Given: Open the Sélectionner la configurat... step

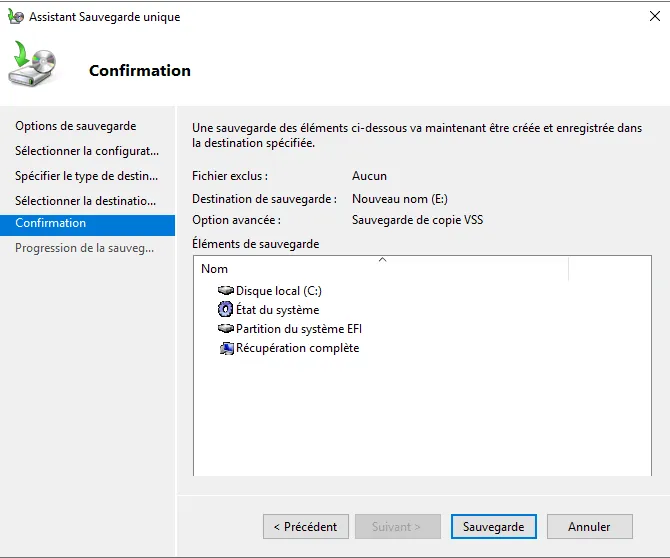Looking at the screenshot, I should pyautogui.click(x=87, y=151).
